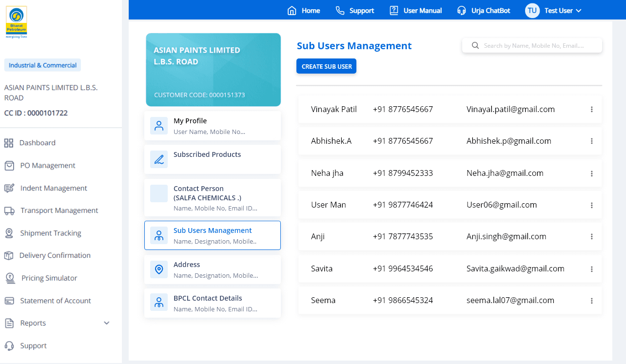Click the Asian Paints customer card
The image size is (626, 364).
214,70
